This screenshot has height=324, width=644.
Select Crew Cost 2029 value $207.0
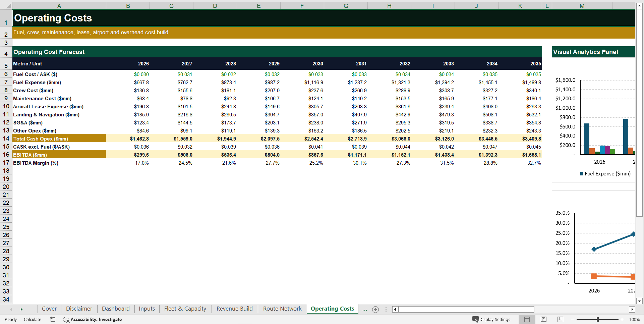click(259, 91)
